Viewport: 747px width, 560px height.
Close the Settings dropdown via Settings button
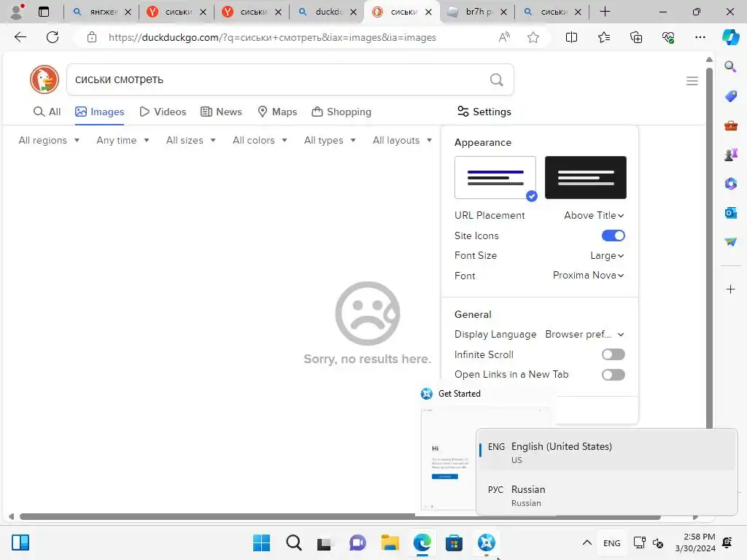tap(484, 112)
